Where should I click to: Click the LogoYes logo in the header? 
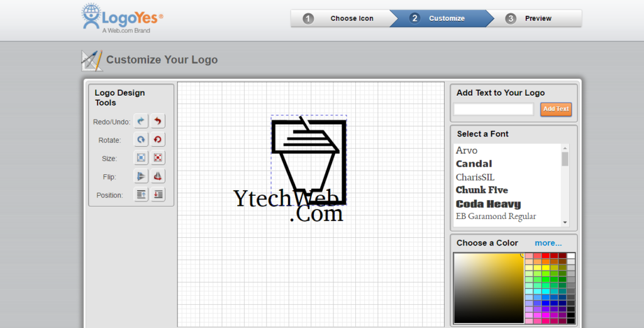tap(123, 18)
